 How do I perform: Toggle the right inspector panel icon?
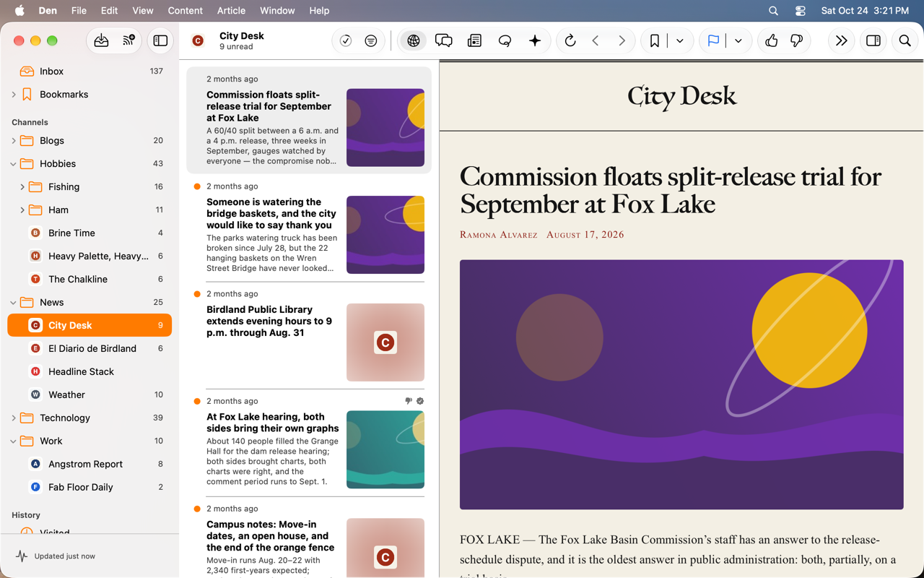click(873, 41)
